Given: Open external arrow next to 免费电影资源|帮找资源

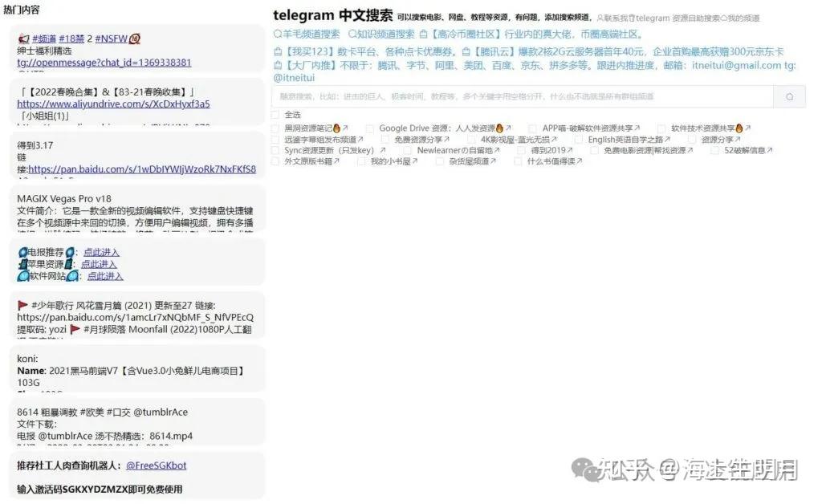Looking at the screenshot, I should (x=690, y=150).
